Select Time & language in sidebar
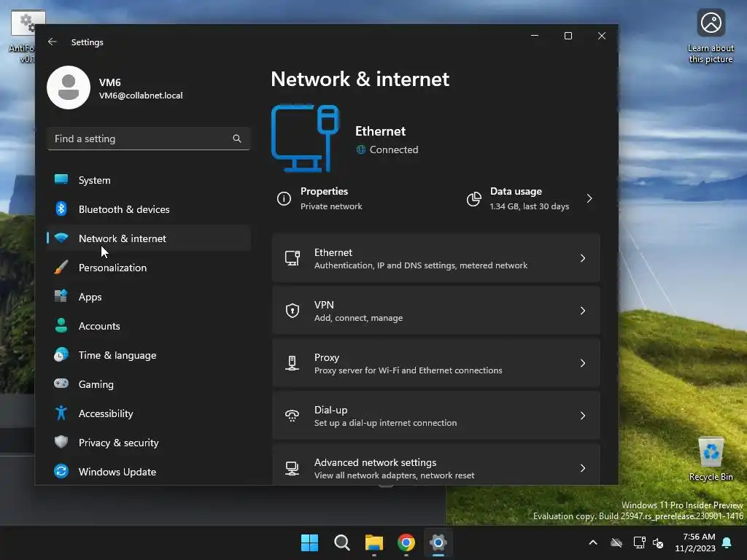This screenshot has width=747, height=560. (149, 355)
